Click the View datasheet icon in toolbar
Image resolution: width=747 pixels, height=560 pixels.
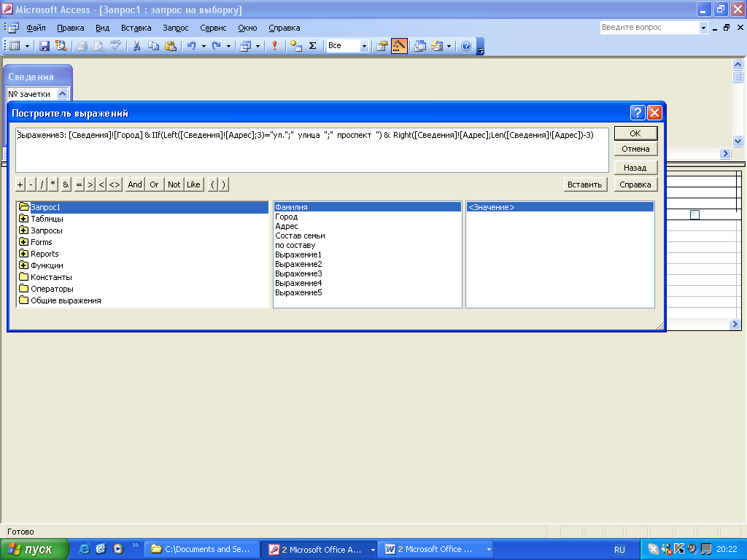click(15, 46)
